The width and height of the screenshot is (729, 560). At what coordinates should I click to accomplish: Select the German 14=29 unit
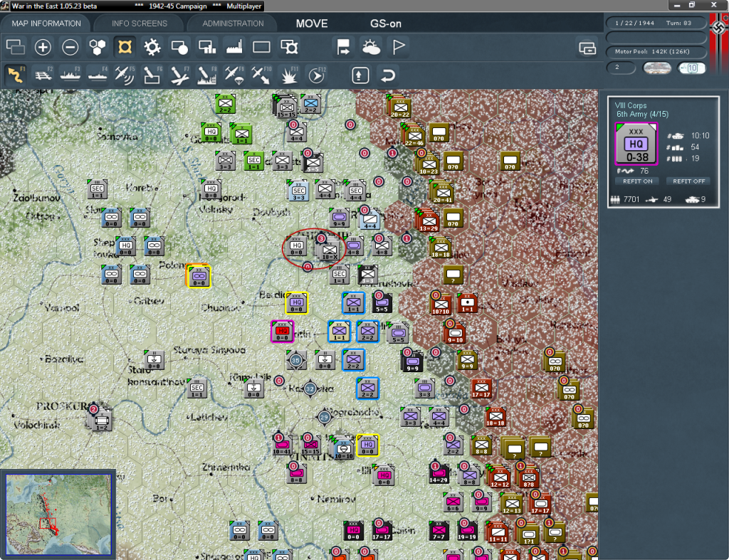439,475
